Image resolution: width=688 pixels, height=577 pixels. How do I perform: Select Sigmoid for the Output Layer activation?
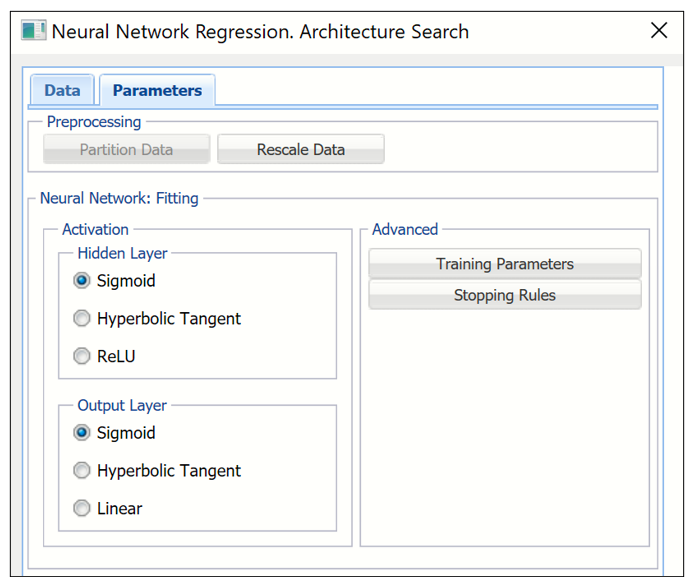82,433
